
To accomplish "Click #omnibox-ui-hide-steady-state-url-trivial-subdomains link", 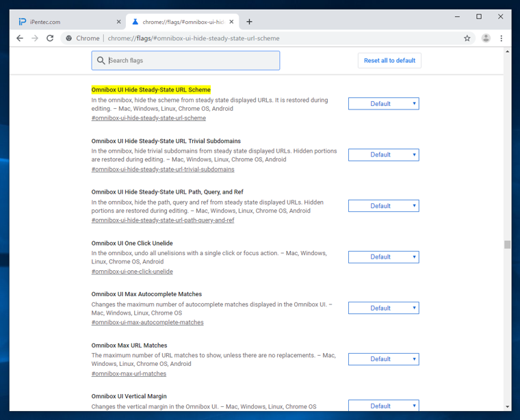I will coord(163,169).
